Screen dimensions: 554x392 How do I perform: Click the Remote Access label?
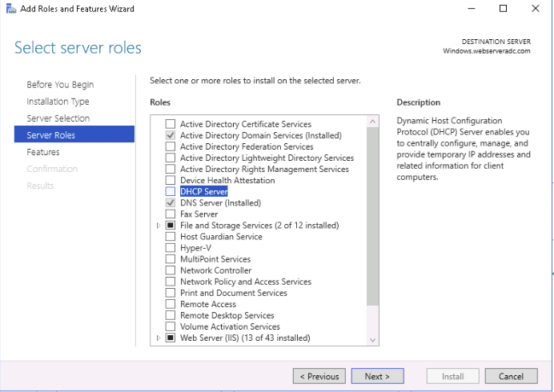208,304
